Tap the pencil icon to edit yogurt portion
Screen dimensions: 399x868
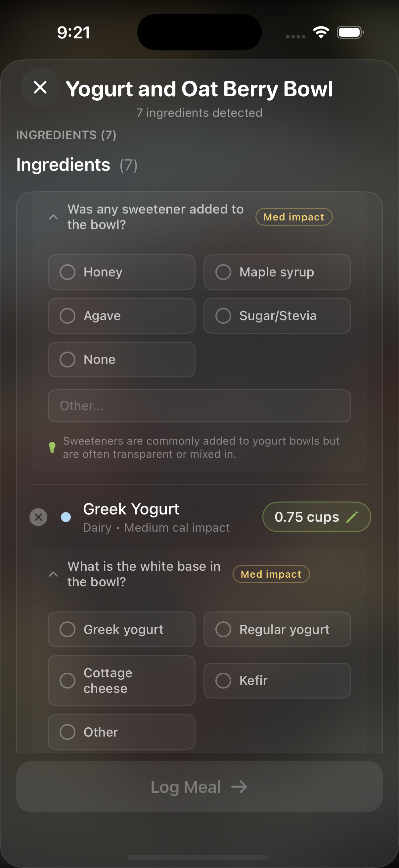(352, 516)
